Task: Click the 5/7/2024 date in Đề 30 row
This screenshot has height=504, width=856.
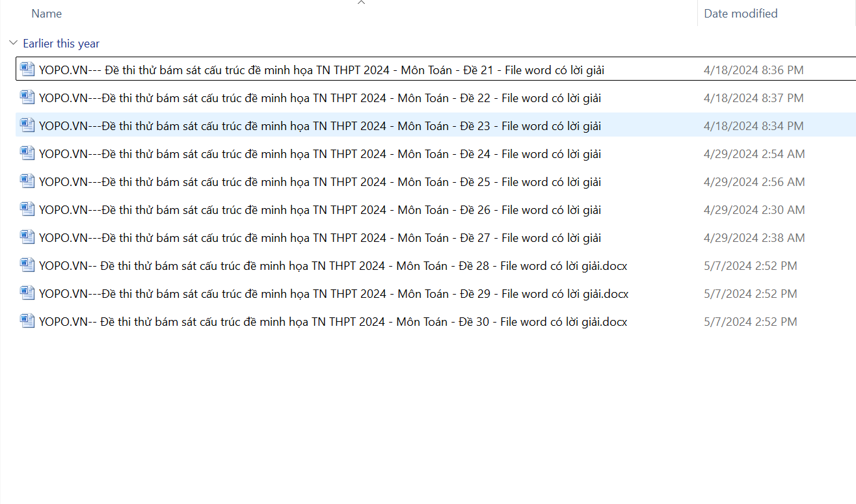Action: point(751,322)
